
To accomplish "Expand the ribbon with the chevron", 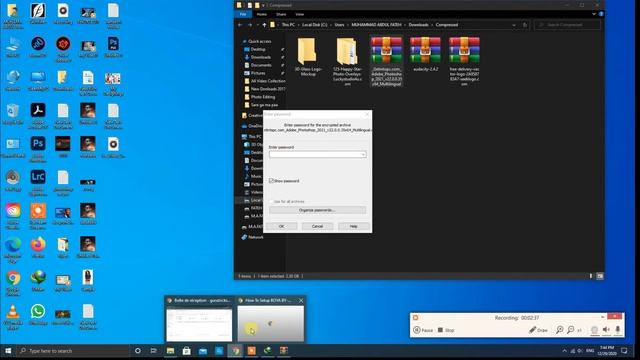I will (x=594, y=14).
